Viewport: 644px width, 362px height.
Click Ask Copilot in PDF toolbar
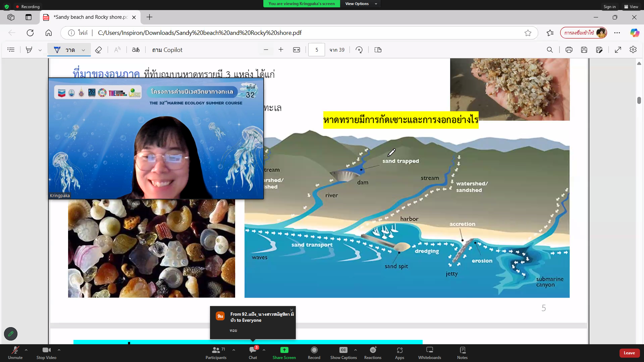[x=167, y=50]
